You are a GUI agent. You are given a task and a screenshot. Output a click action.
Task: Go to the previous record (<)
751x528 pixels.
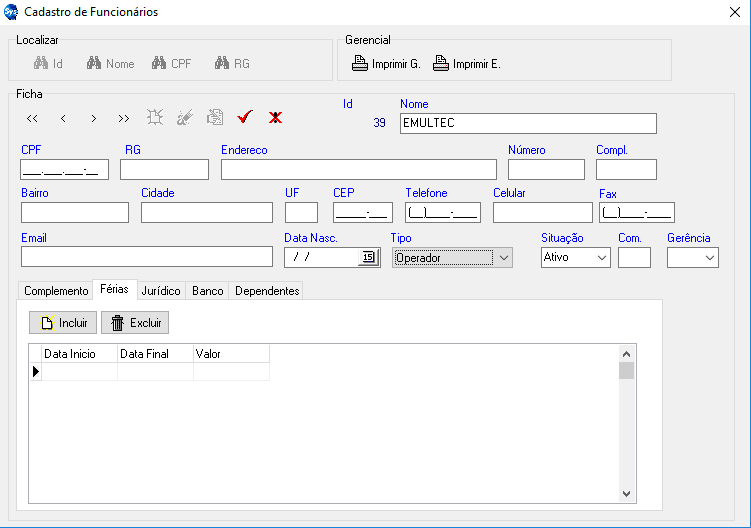point(63,118)
